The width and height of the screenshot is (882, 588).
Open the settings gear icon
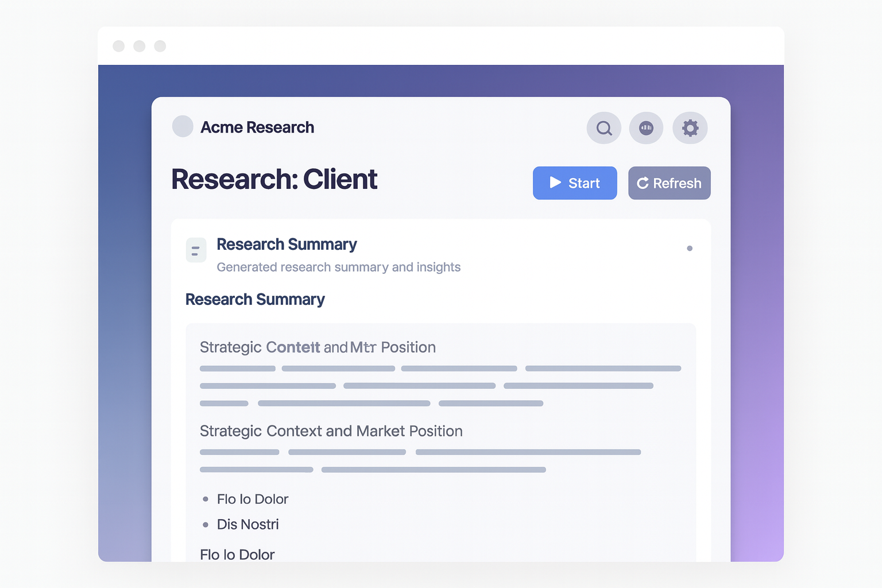click(690, 127)
